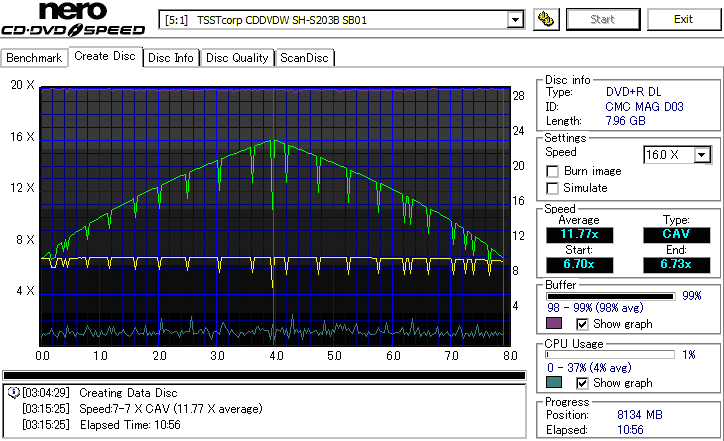This screenshot has width=724, height=441.
Task: Click the teal CPU graph color swatch
Action: [x=553, y=383]
